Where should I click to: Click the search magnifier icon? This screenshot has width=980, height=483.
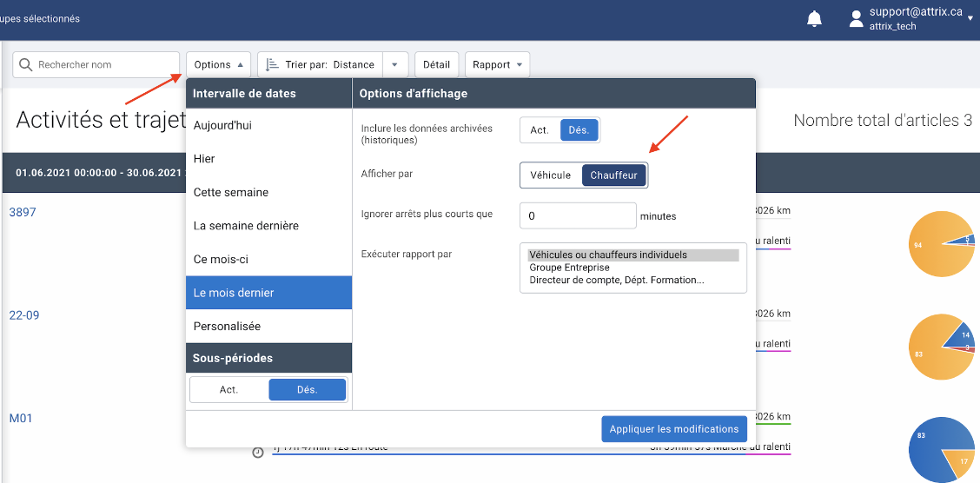pyautogui.click(x=25, y=64)
